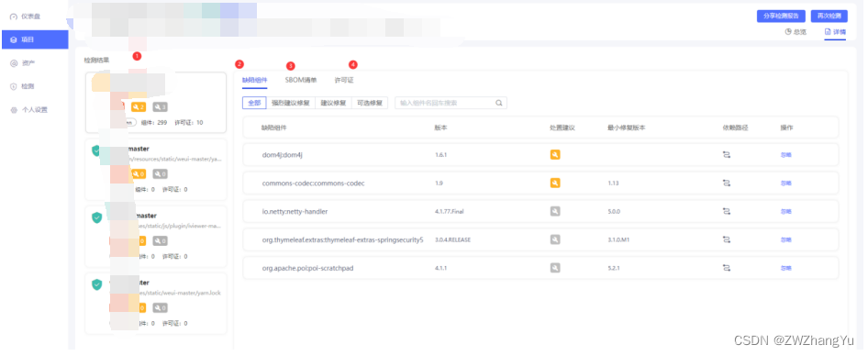Switch to the 总览 overview tab
Viewport: 868px width, 356px height.
796,31
